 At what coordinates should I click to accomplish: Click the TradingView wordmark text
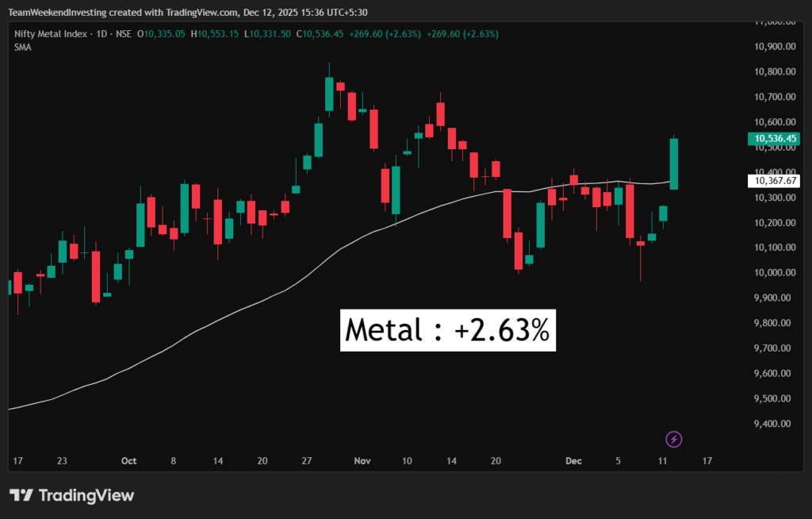[86, 496]
